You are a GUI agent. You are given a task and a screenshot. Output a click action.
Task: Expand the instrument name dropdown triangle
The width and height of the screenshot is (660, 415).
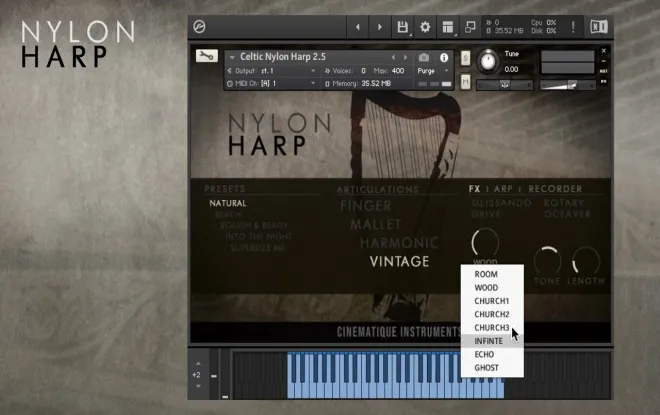[232, 57]
